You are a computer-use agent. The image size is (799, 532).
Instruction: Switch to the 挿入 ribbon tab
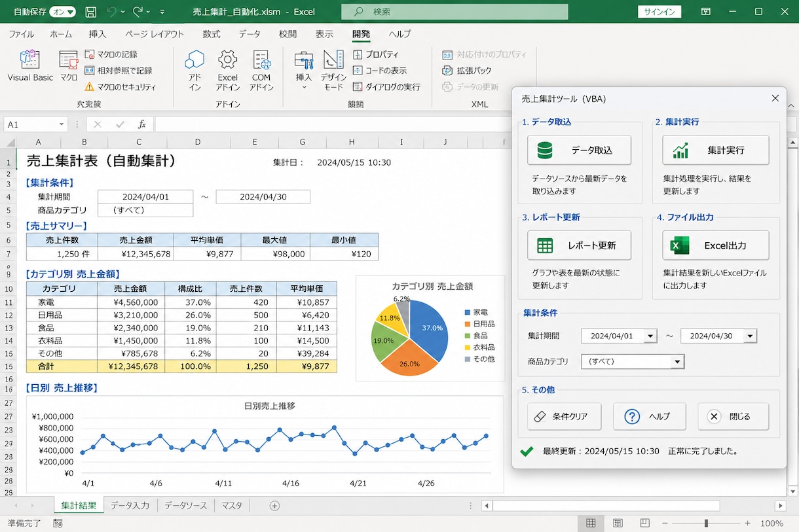click(98, 34)
